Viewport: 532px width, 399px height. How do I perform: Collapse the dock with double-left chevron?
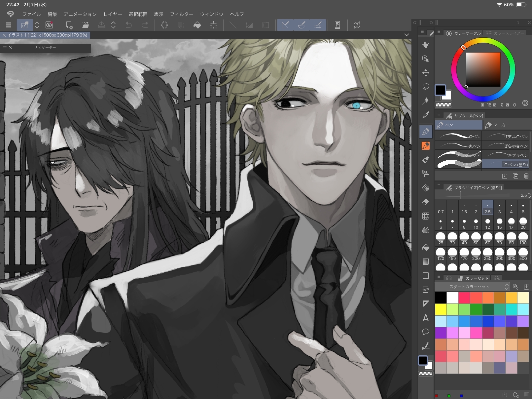415,23
